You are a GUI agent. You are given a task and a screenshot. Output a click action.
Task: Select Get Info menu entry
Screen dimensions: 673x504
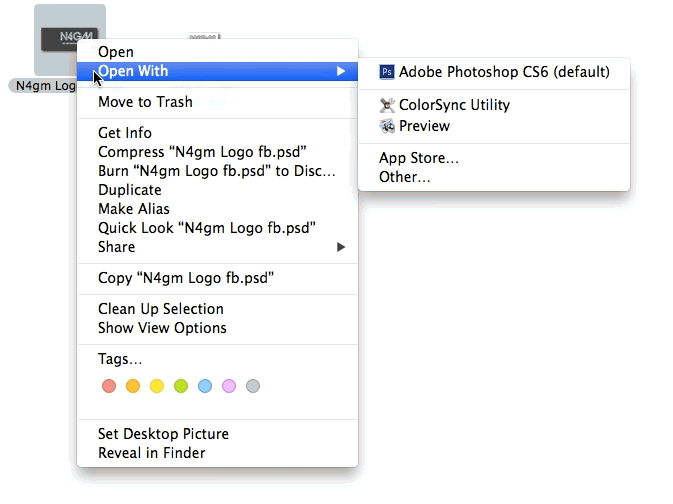coord(125,133)
